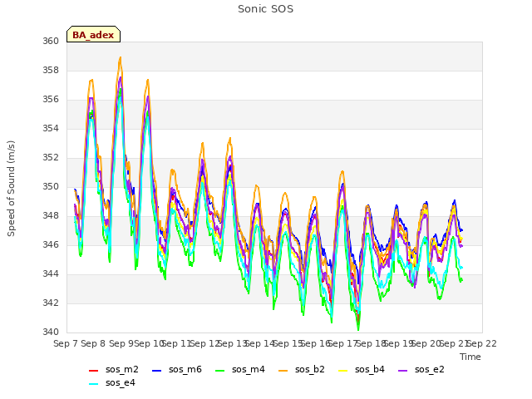
Task: Click the 352 y-axis tick label
Action: (x=51, y=157)
